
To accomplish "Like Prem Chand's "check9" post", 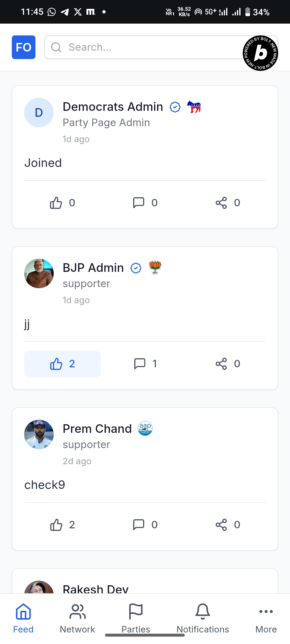I will pyautogui.click(x=62, y=525).
